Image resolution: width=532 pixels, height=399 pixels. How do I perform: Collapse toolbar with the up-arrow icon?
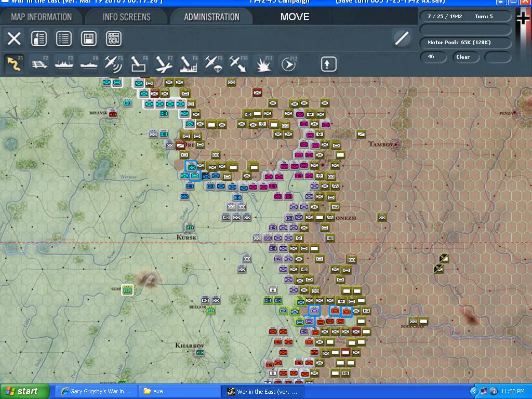pos(328,64)
